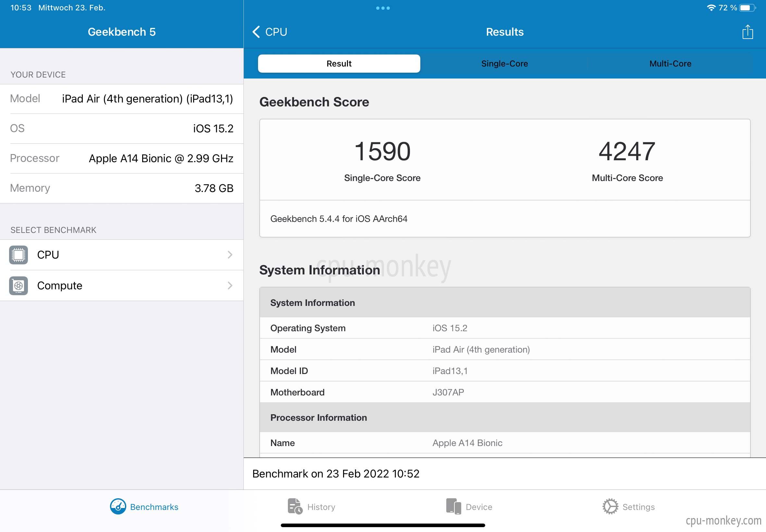The width and height of the screenshot is (766, 532).
Task: Switch to the Multi-Core tab
Action: [670, 64]
